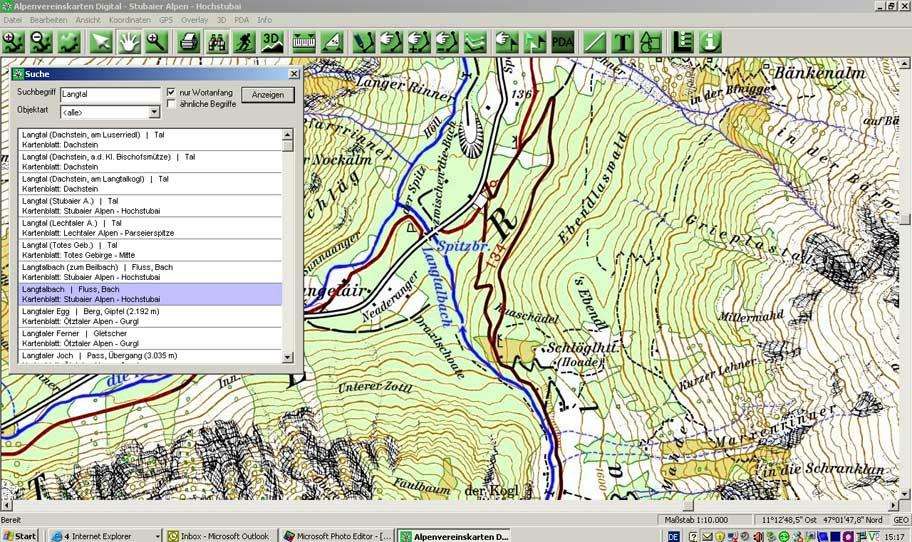Select the hand move route point tool
The width and height of the screenshot is (912, 542).
click(x=391, y=42)
